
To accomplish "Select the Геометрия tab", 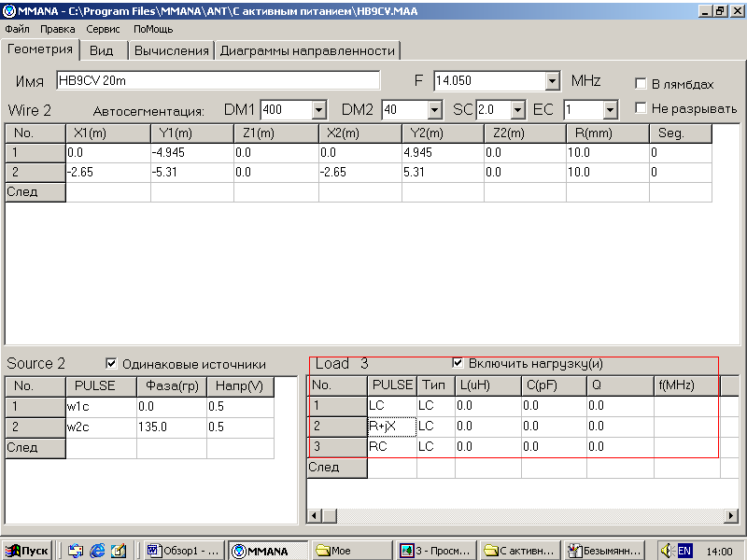I will [40, 49].
